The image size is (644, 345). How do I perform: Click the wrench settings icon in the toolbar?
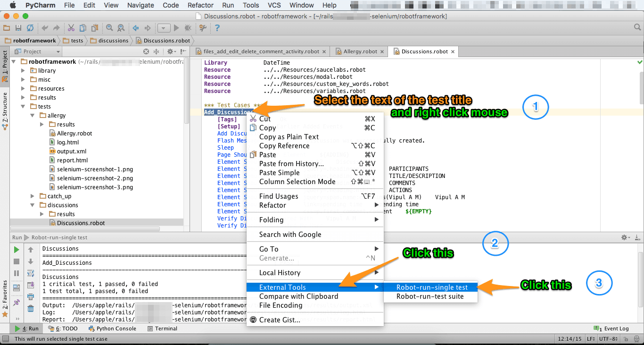(x=202, y=28)
